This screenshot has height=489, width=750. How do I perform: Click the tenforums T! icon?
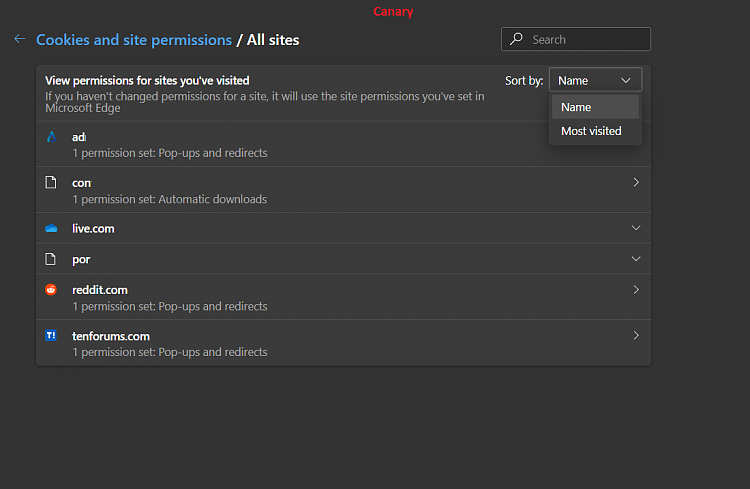(51, 335)
